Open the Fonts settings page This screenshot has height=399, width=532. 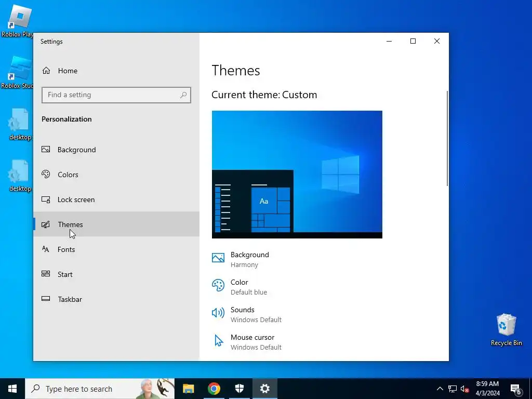pyautogui.click(x=116, y=249)
